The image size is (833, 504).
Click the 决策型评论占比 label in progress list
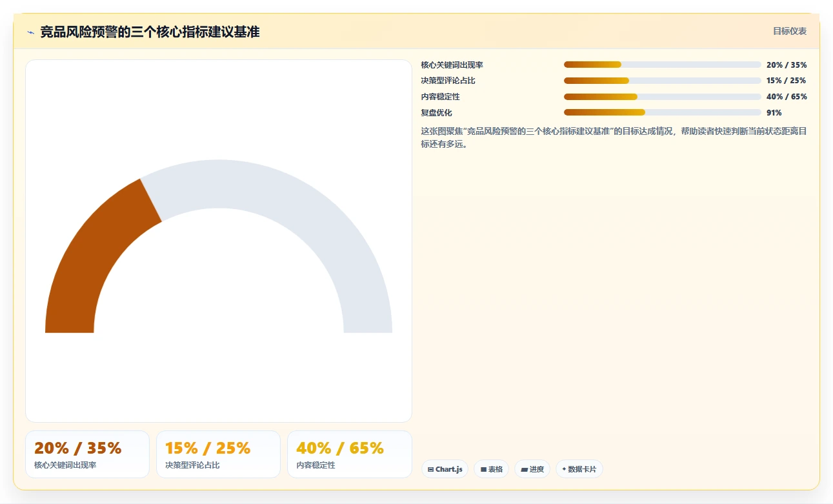tap(448, 81)
